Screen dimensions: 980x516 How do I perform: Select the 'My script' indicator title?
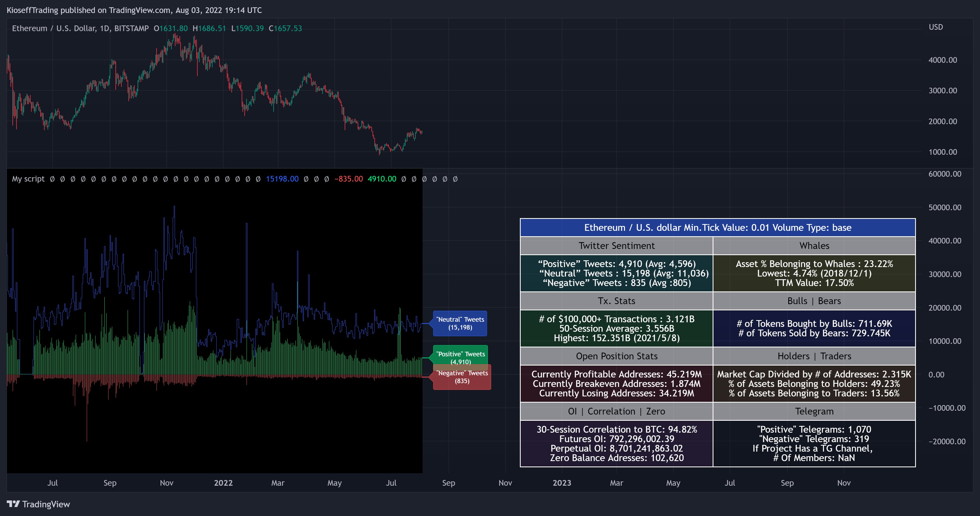(x=28, y=179)
